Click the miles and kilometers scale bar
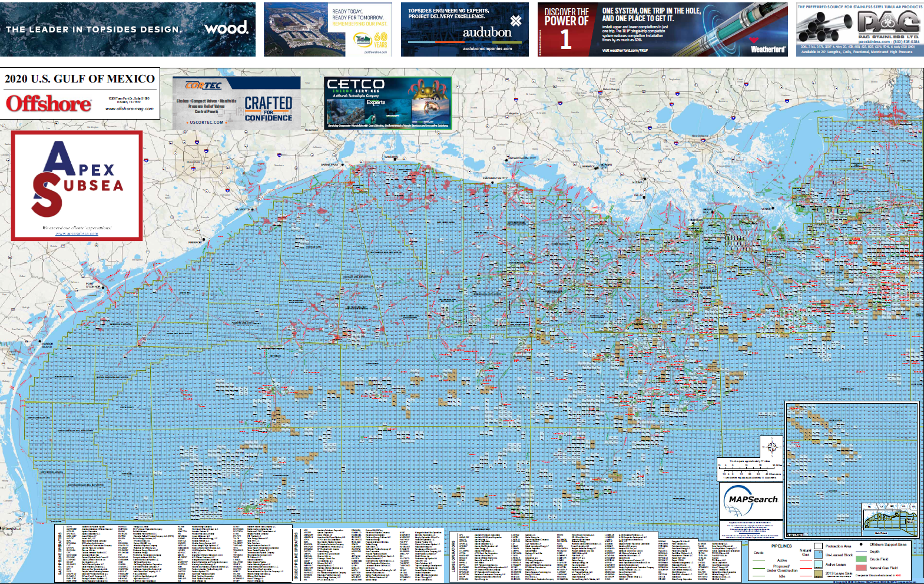This screenshot has width=924, height=584. click(x=751, y=469)
